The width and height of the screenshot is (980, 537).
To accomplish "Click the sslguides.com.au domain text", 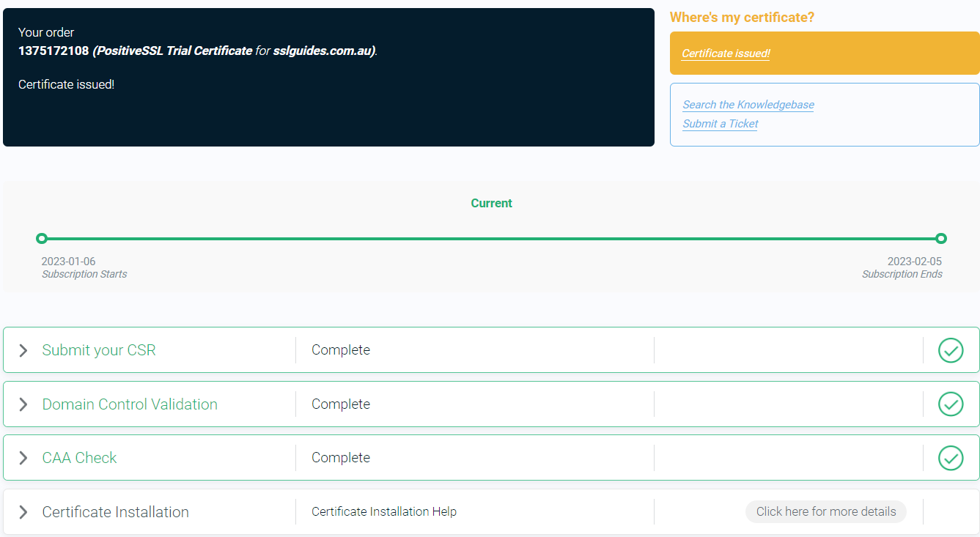I will [320, 51].
